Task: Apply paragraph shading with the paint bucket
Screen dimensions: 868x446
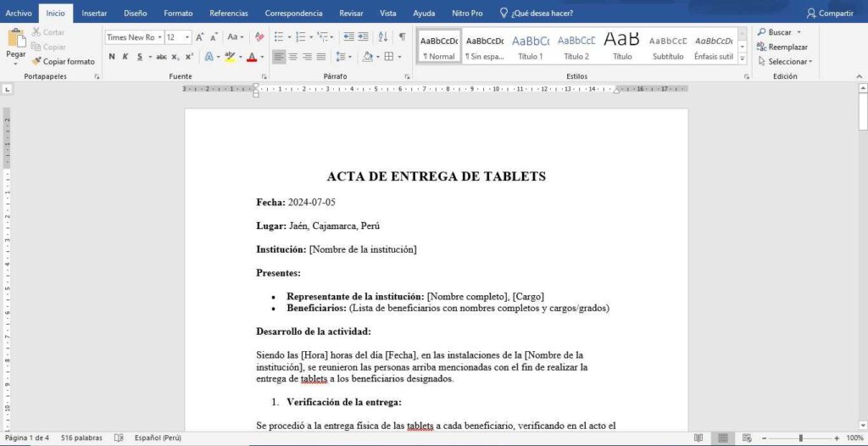Action: (x=367, y=57)
